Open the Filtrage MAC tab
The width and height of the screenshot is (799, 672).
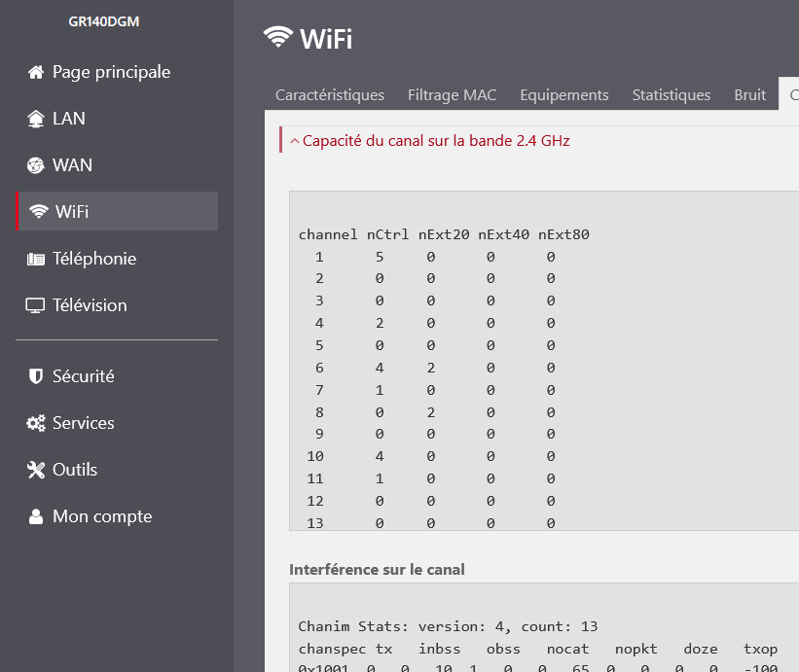[452, 95]
